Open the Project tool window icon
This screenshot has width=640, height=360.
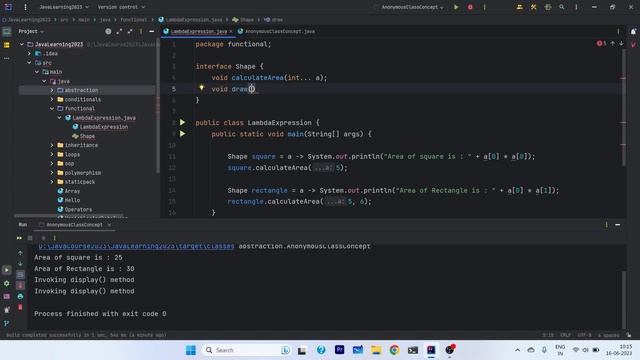point(7,31)
